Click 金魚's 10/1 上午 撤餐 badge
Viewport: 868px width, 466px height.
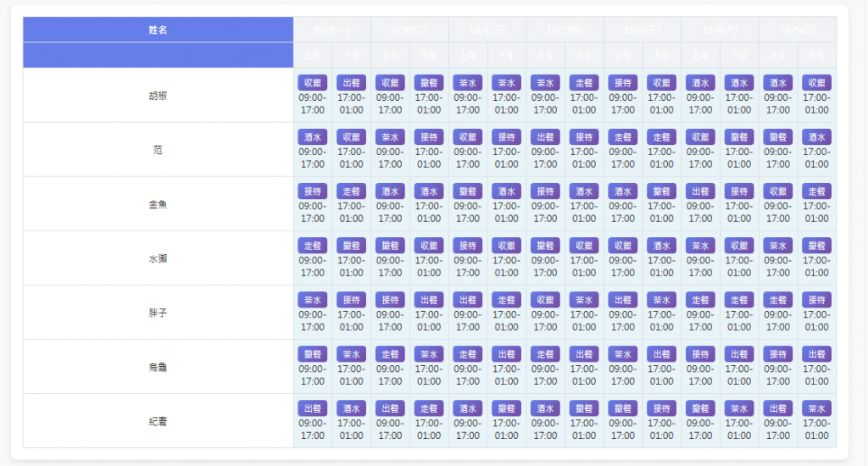(468, 191)
